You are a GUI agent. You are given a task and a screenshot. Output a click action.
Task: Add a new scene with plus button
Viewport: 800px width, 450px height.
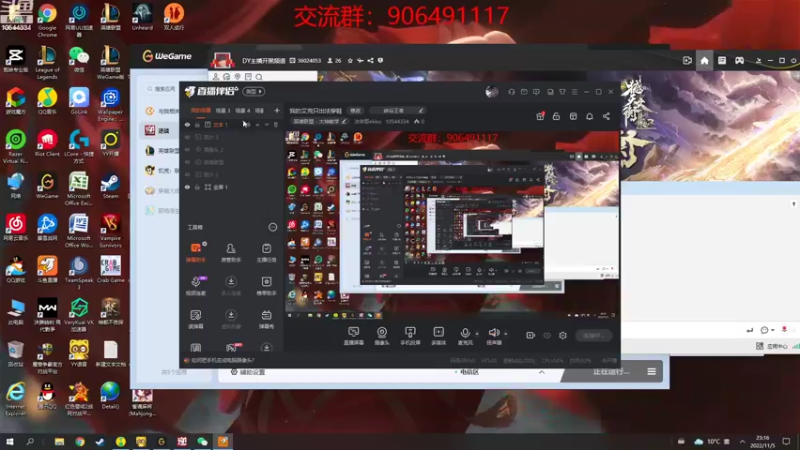click(277, 110)
